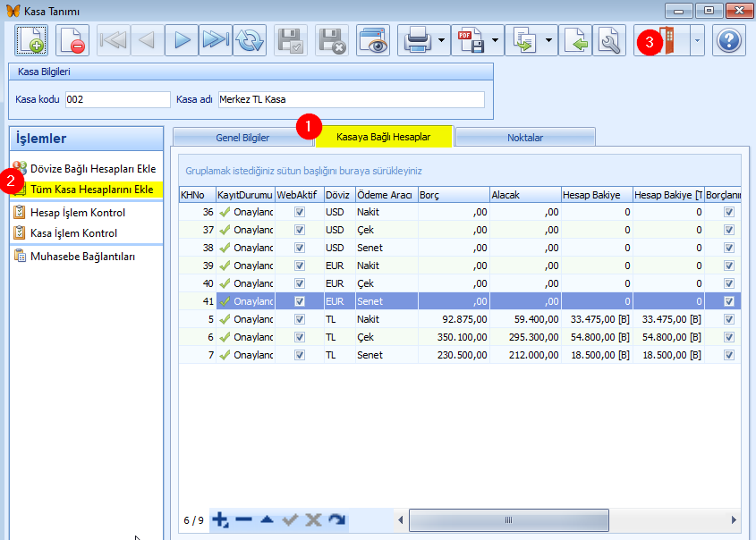The width and height of the screenshot is (756, 540).
Task: Sort by the KHNo column header
Action: (197, 195)
